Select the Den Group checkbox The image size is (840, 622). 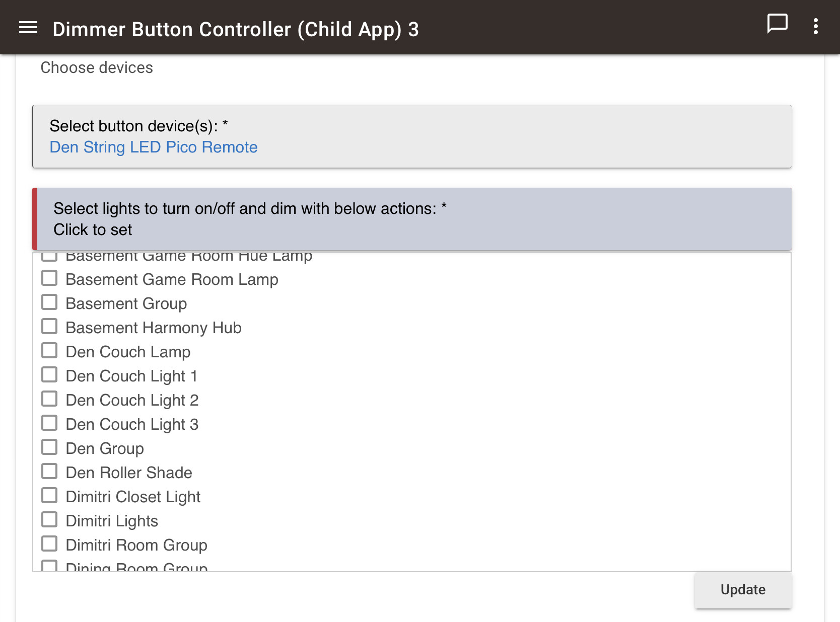click(49, 447)
